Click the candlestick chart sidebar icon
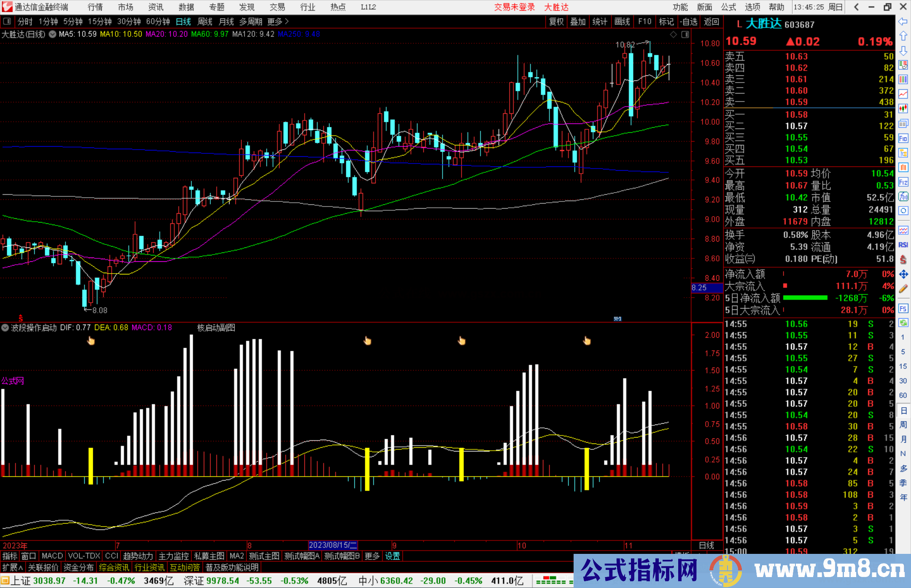911x588 pixels. (903, 109)
